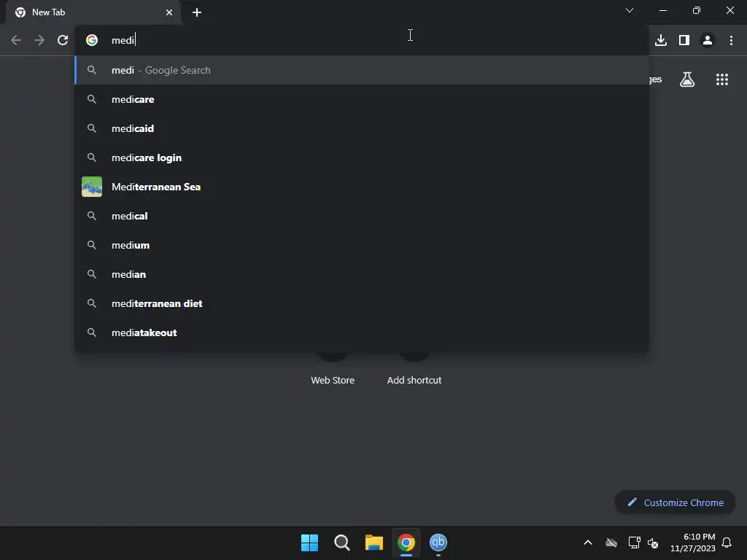Click the OneDrive tray icon
Image resolution: width=747 pixels, height=560 pixels.
(x=611, y=542)
